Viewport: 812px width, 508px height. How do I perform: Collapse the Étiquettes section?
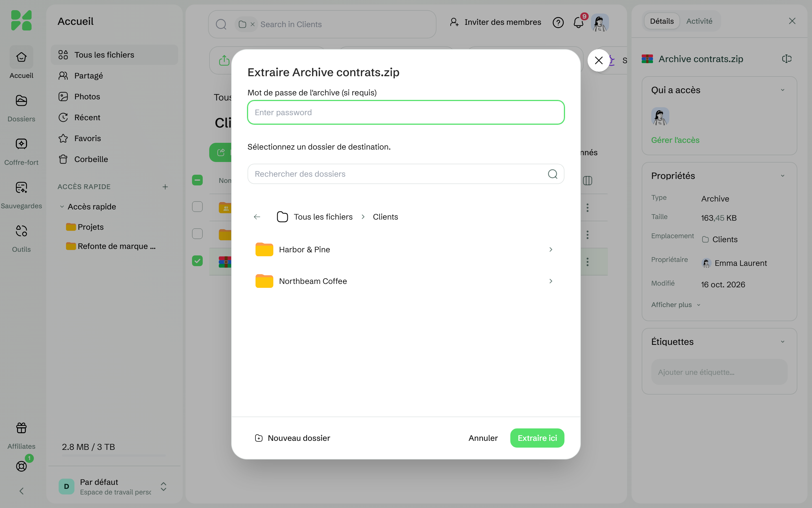click(x=782, y=342)
